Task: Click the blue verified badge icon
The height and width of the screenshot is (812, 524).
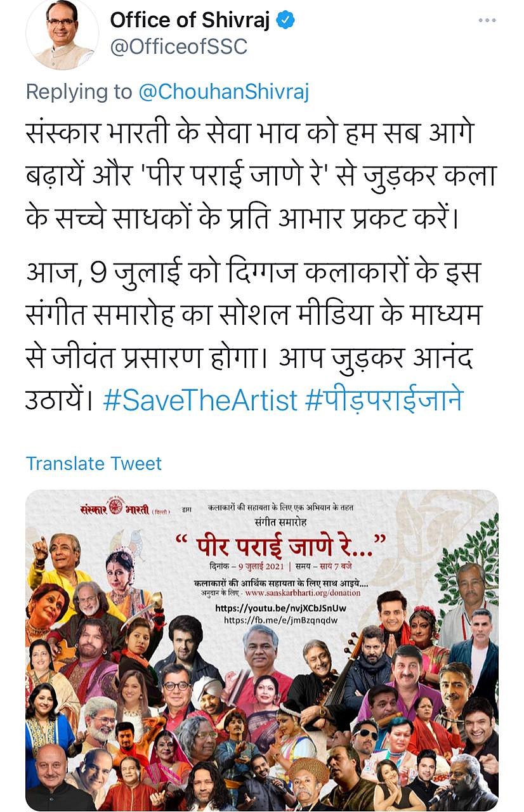Action: pyautogui.click(x=286, y=20)
